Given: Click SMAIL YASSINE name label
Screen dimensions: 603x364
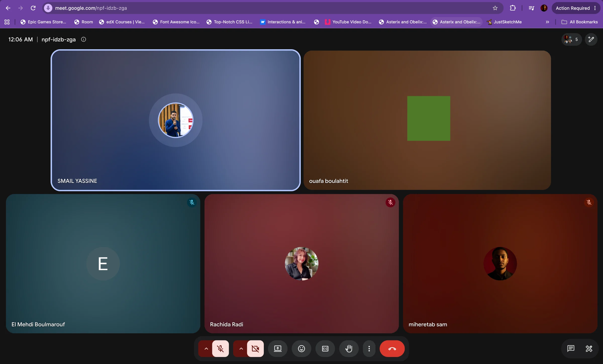Looking at the screenshot, I should point(77,181).
